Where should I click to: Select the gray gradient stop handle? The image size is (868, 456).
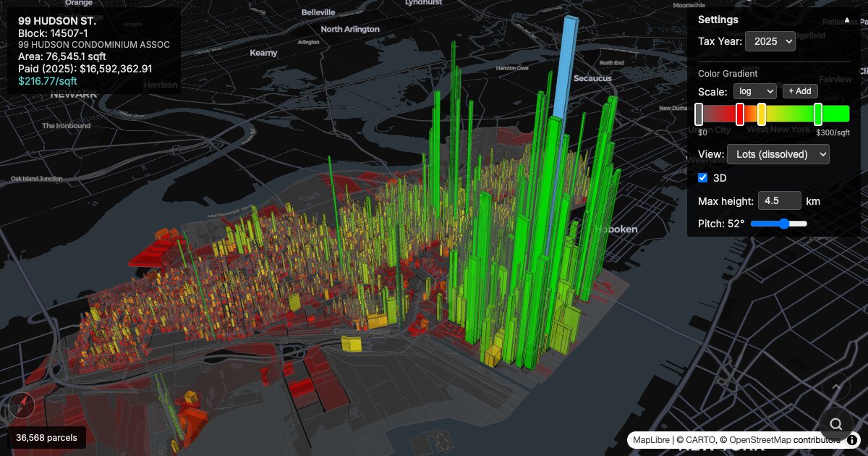(x=699, y=114)
